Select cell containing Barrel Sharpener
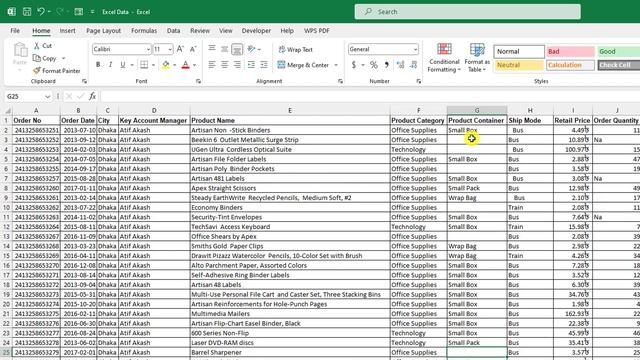This screenshot has height=360, width=640. click(290, 352)
